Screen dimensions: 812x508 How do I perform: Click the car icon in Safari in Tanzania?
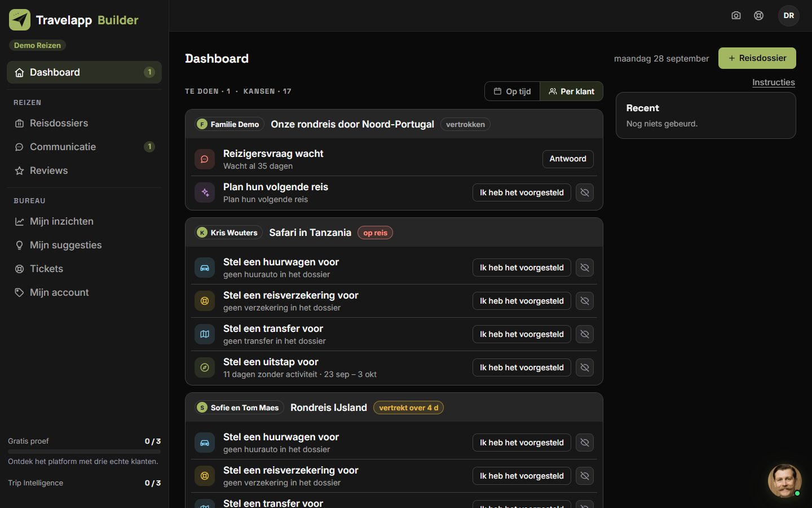[x=205, y=268]
